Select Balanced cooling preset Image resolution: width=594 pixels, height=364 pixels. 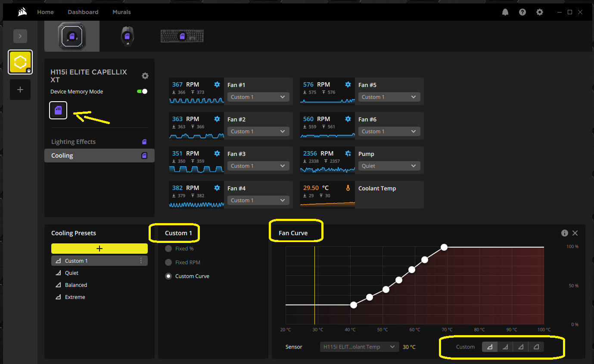[100, 285]
